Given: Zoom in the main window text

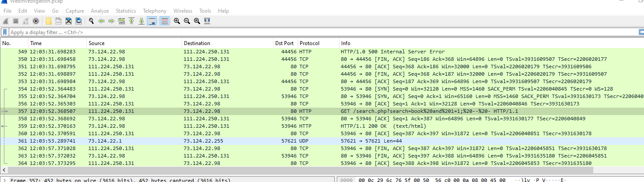Looking at the screenshot, I should tap(177, 21).
